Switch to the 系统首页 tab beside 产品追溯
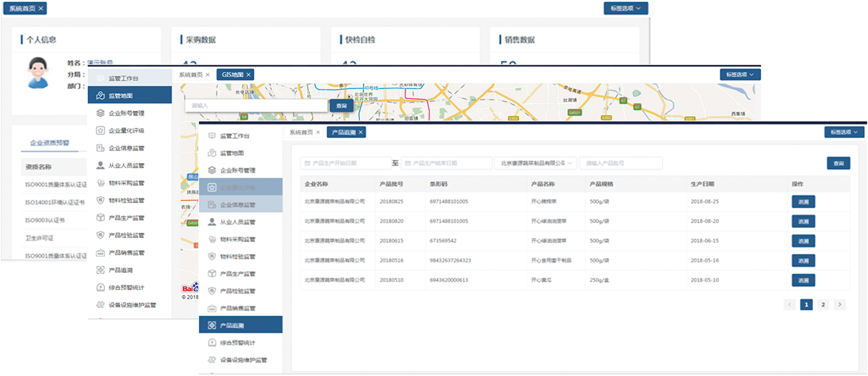Viewport: 868px width, 376px height. tap(301, 132)
